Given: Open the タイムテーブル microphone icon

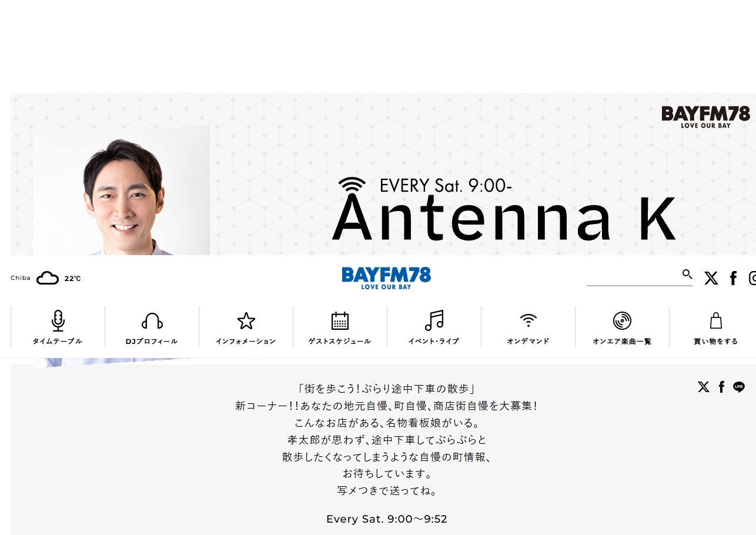Looking at the screenshot, I should pyautogui.click(x=58, y=320).
